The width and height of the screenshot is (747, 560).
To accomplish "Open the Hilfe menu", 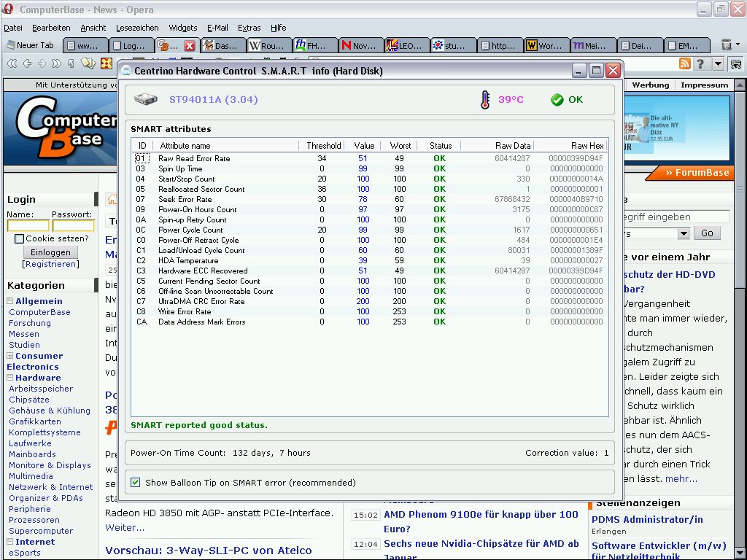I will tap(278, 28).
